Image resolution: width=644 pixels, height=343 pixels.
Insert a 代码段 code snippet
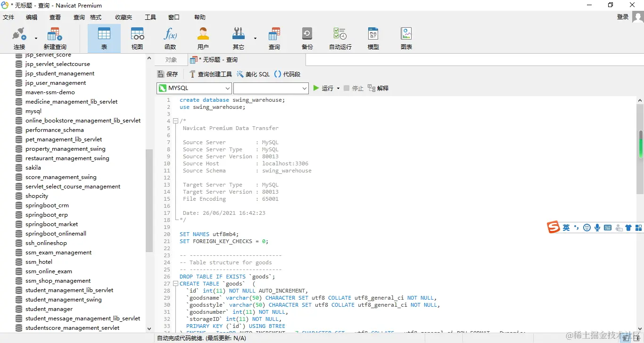click(x=287, y=74)
